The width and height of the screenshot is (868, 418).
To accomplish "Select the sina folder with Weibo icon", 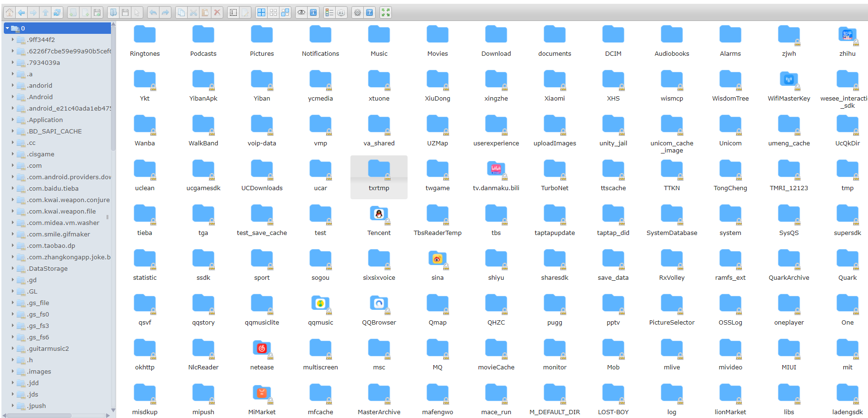I will (438, 260).
